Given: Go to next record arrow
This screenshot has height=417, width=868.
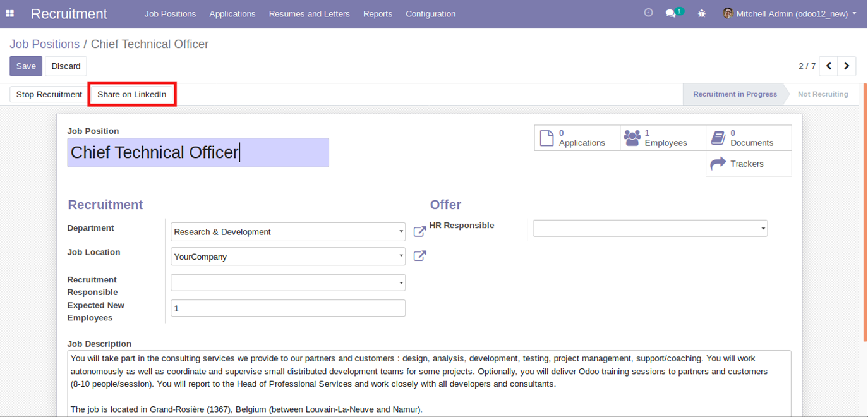Looking at the screenshot, I should [847, 66].
